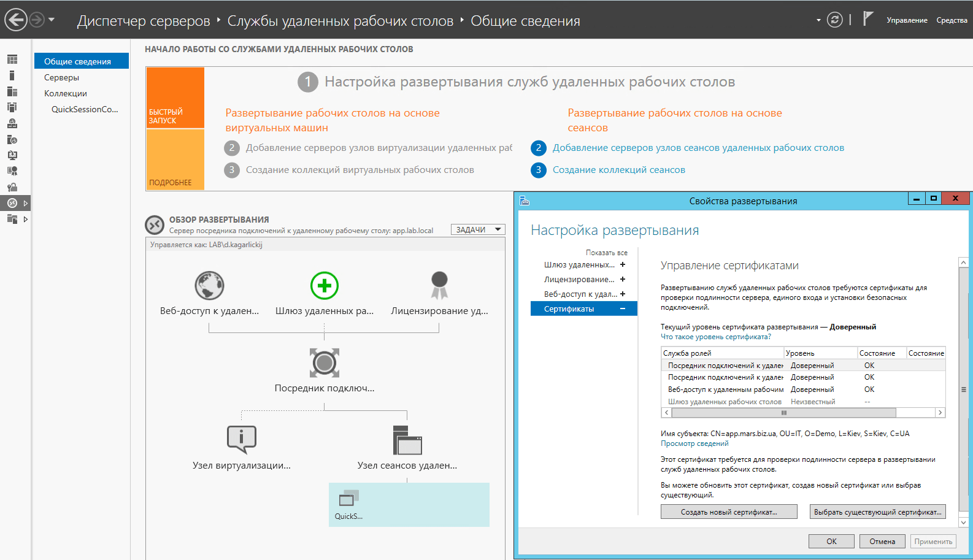Click the folder-with-globe role icon in sidebar

[12, 139]
